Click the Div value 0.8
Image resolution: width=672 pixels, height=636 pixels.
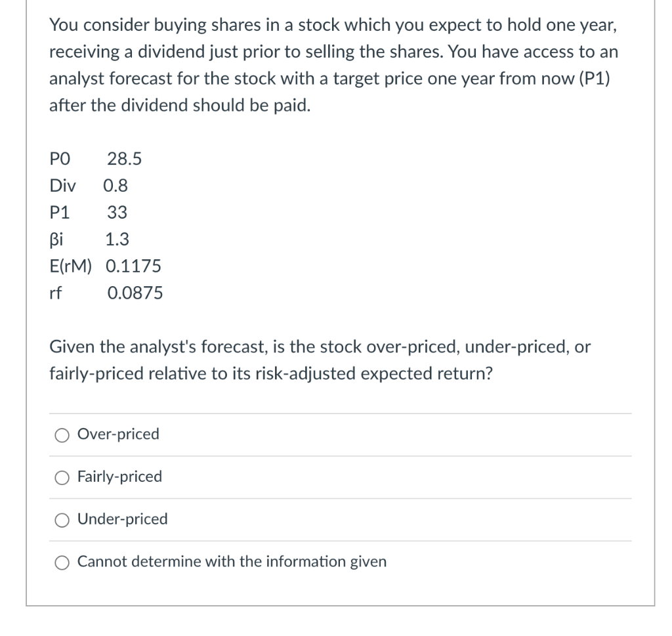click(115, 186)
